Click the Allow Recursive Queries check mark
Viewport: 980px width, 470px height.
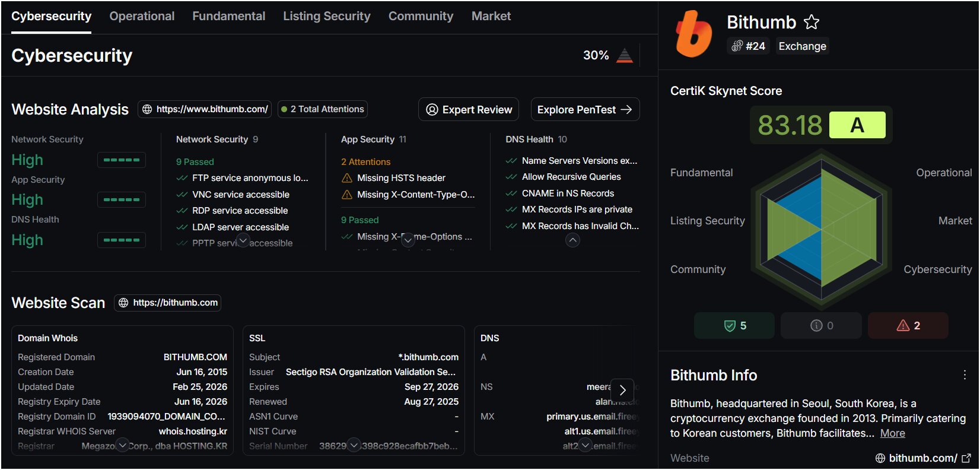(x=511, y=177)
